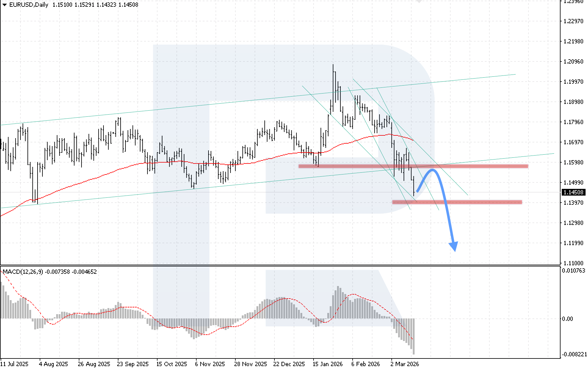This screenshot has width=588, height=371.
Task: Click the 1.20960 price axis label
Action: click(x=573, y=61)
